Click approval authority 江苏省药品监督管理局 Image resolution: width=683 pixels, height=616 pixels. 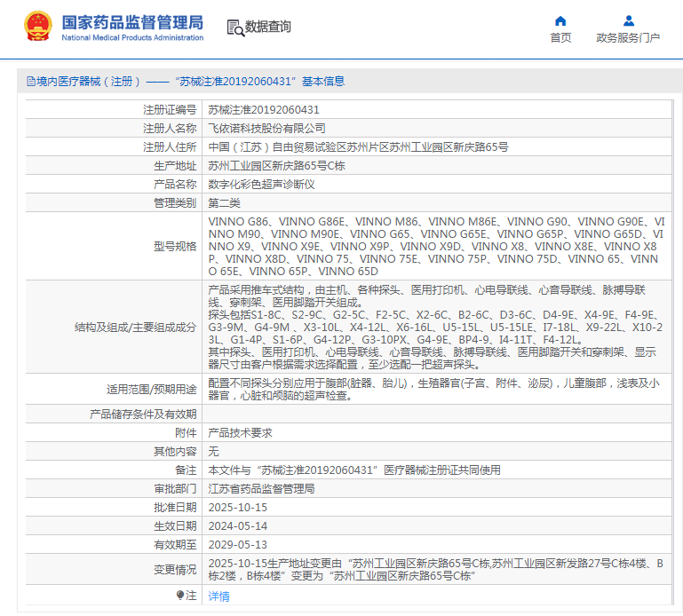coord(261,489)
